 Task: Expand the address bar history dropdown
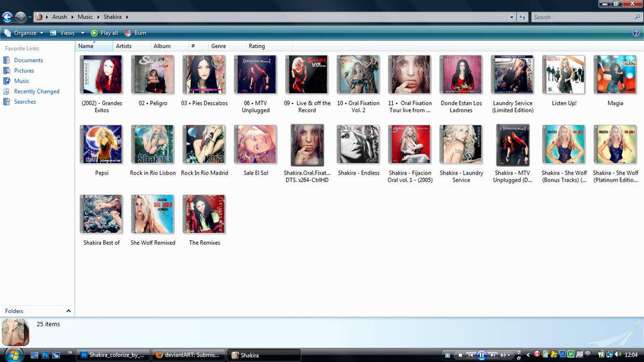pos(511,17)
